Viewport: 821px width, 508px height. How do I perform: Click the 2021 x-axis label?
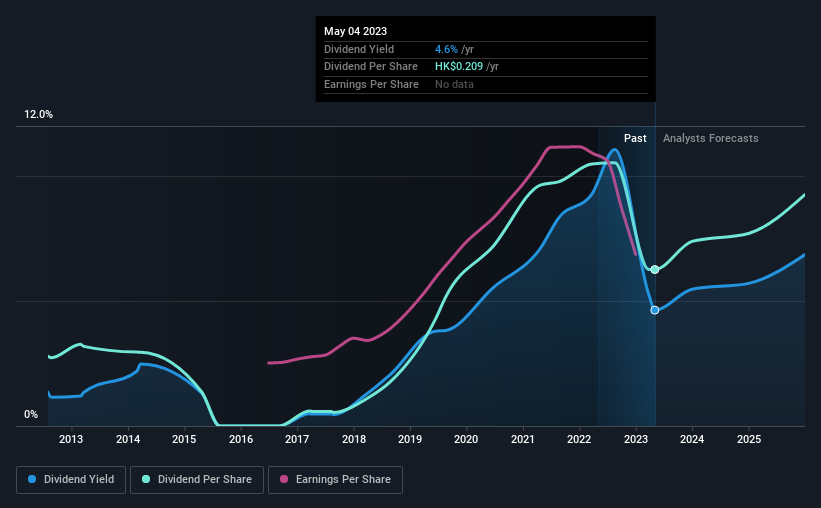523,439
